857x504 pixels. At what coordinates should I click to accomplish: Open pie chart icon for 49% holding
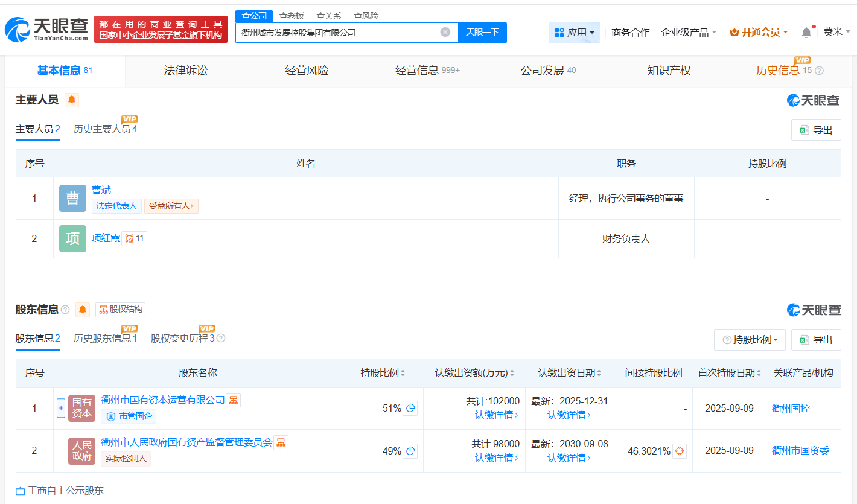(410, 451)
